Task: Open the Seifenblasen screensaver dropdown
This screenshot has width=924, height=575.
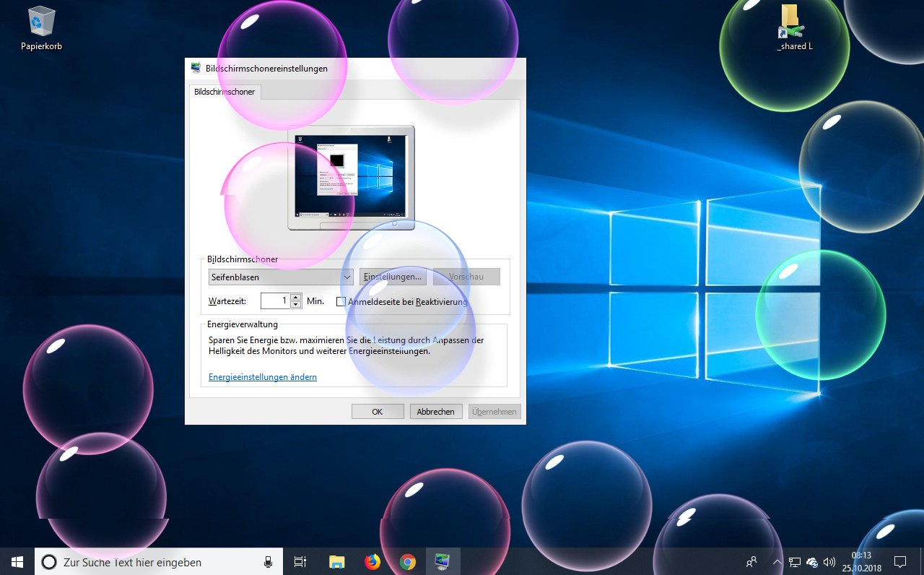Action: click(281, 277)
